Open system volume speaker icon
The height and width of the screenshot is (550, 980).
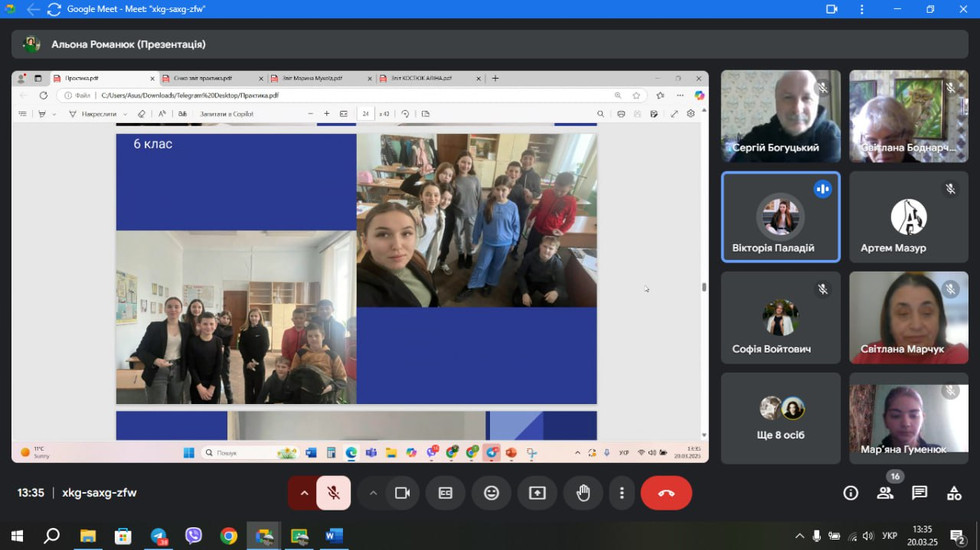(x=868, y=536)
